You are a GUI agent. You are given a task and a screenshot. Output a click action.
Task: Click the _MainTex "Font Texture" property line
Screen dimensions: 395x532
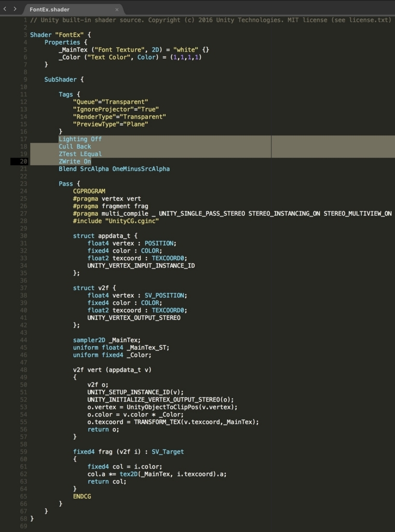pos(134,50)
